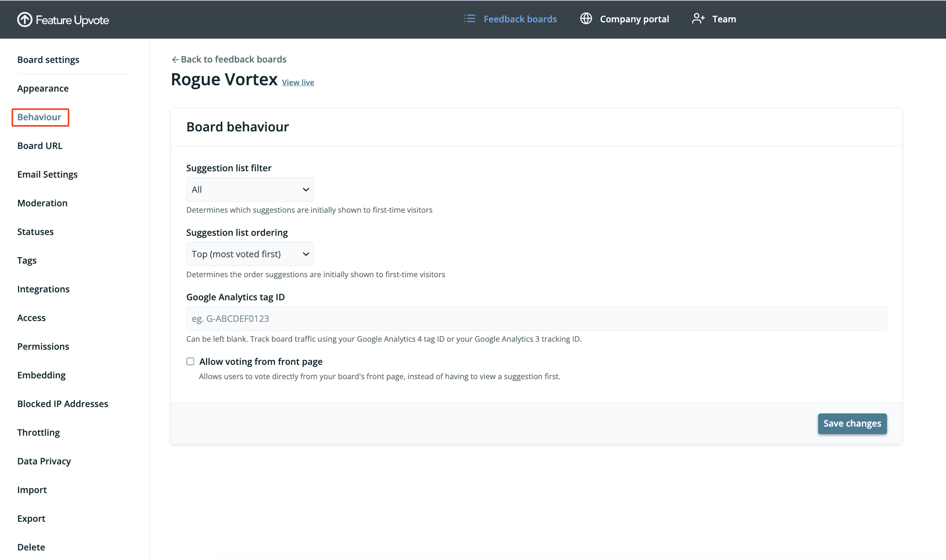Go to the Moderation settings
Viewport: 946px width, 560px height.
point(42,203)
